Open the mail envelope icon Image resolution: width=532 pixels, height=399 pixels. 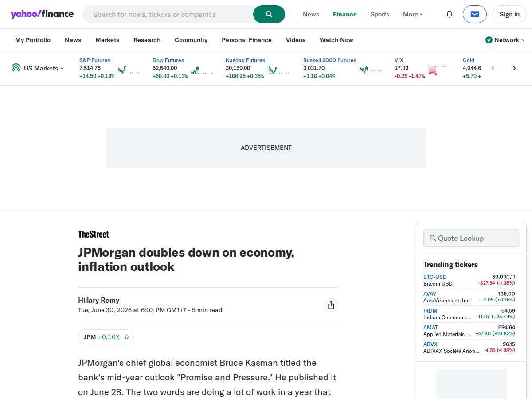[x=475, y=14]
